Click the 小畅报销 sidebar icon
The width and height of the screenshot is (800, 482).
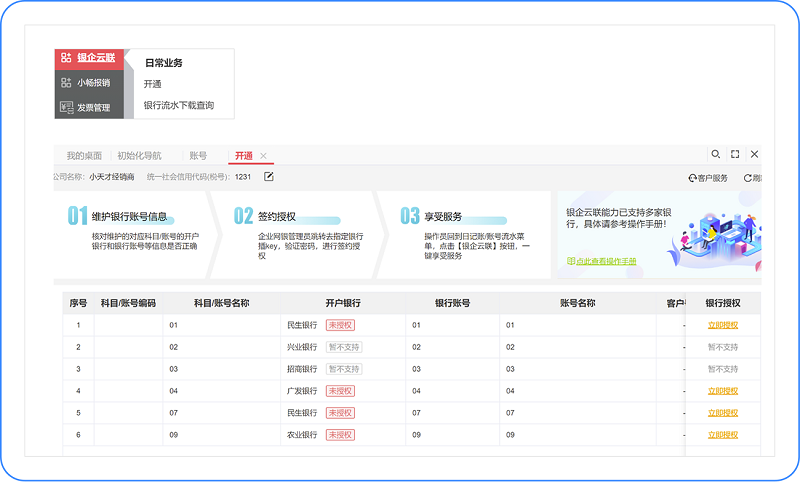tap(66, 83)
